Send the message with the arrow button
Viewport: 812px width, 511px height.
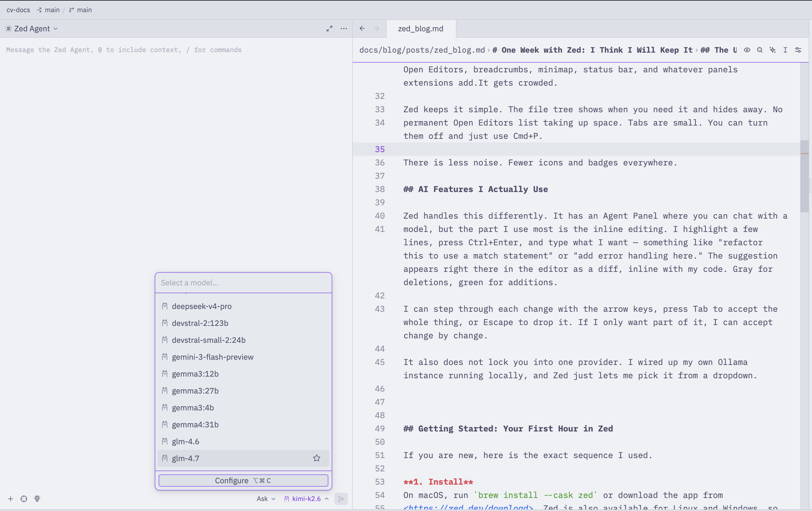click(x=341, y=499)
